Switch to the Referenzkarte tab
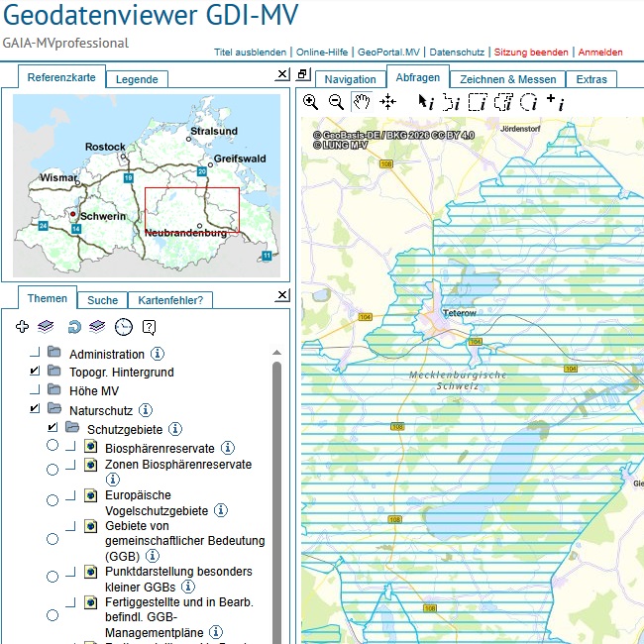The width and height of the screenshot is (644, 644). pyautogui.click(x=61, y=77)
